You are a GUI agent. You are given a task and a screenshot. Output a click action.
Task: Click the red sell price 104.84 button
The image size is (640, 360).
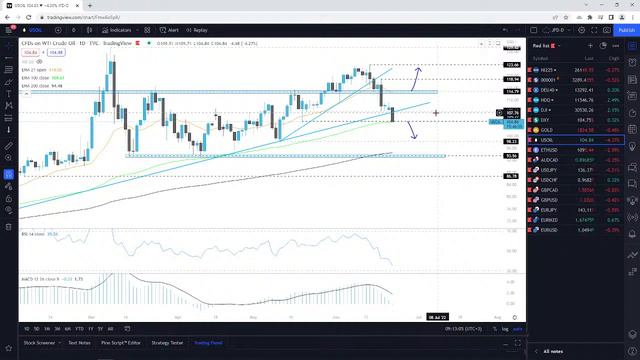[x=31, y=53]
